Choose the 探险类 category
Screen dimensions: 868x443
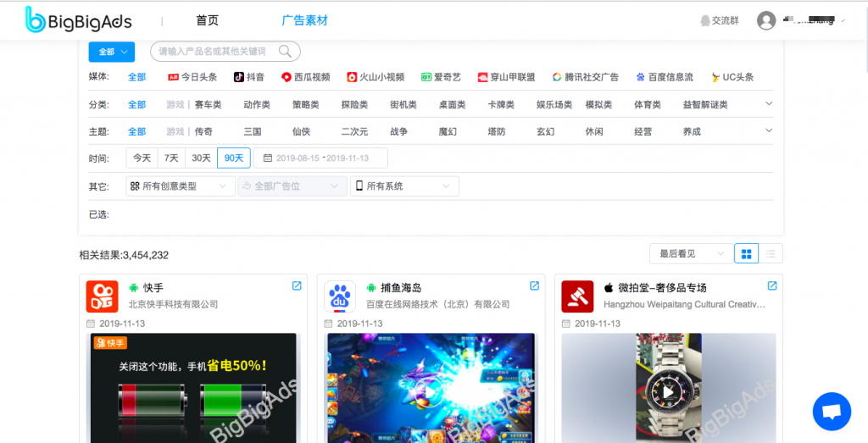click(x=355, y=104)
